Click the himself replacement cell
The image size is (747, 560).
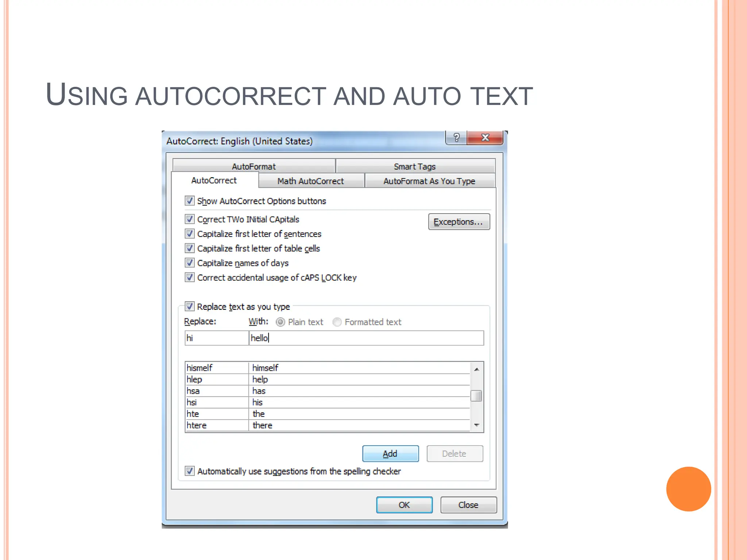pyautogui.click(x=359, y=368)
